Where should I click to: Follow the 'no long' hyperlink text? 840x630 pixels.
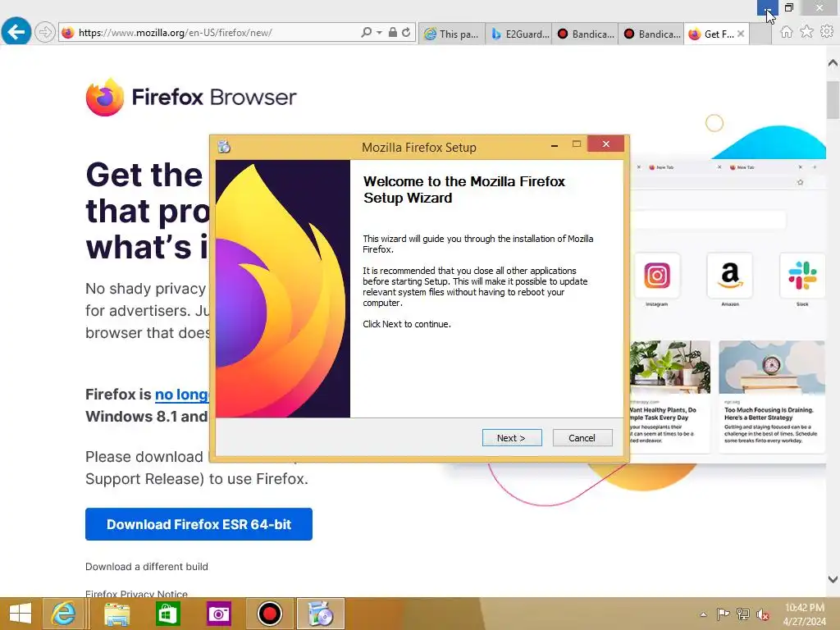[x=181, y=395]
